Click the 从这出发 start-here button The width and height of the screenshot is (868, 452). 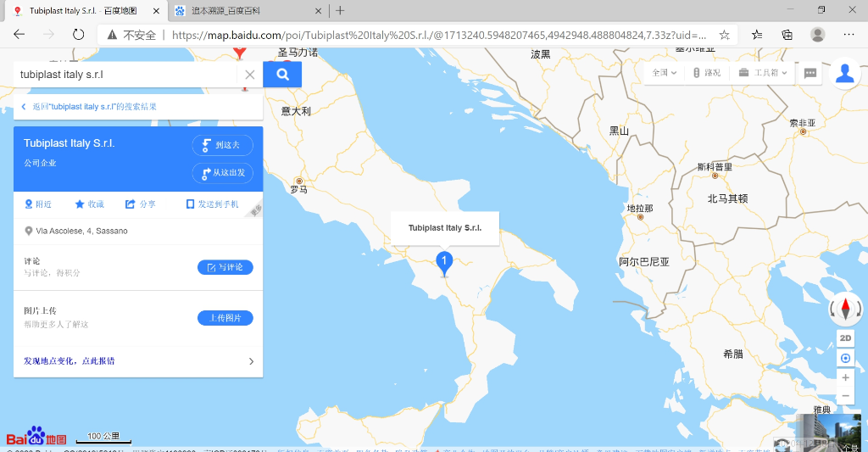click(x=223, y=173)
